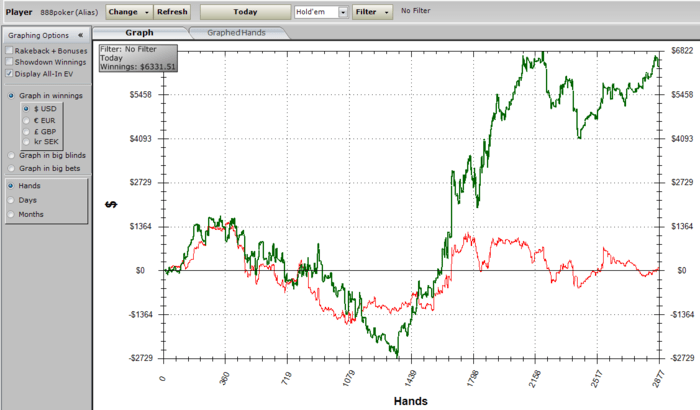
Task: Switch to the Graph tab
Action: point(139,33)
